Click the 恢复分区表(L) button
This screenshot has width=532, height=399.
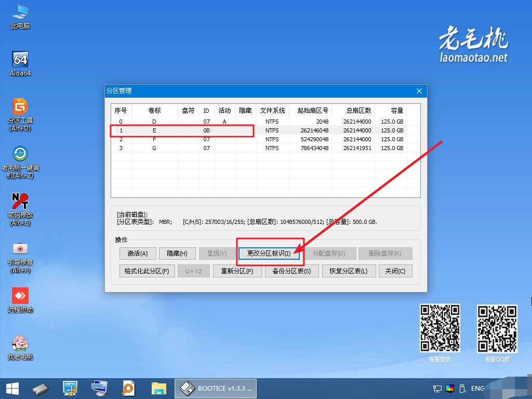pyautogui.click(x=349, y=271)
